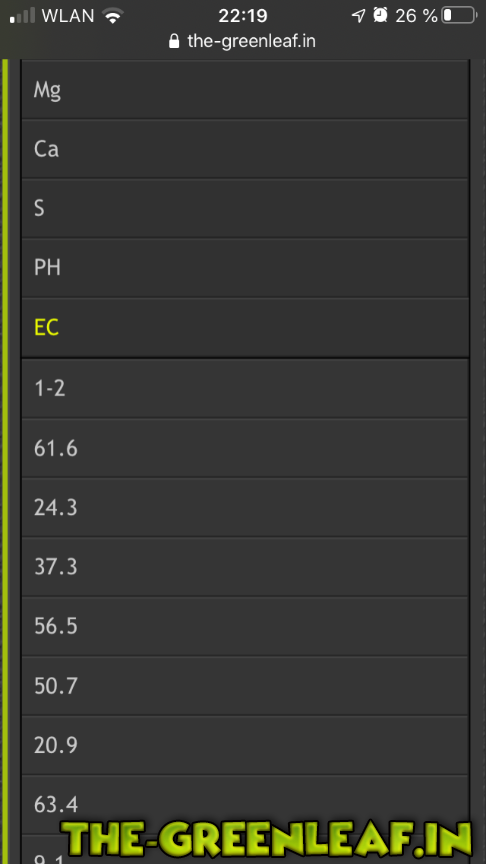Select the Mg table row
The height and width of the screenshot is (864, 486).
point(245,89)
